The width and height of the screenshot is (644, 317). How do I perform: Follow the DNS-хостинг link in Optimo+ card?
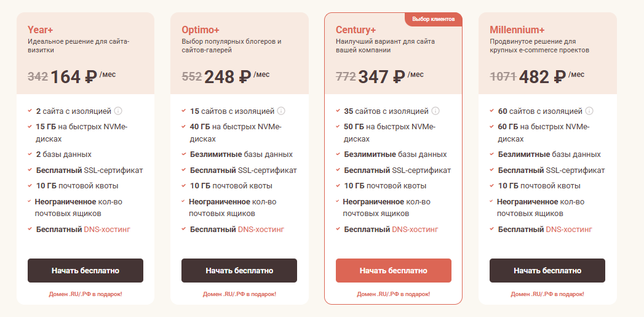pos(261,230)
